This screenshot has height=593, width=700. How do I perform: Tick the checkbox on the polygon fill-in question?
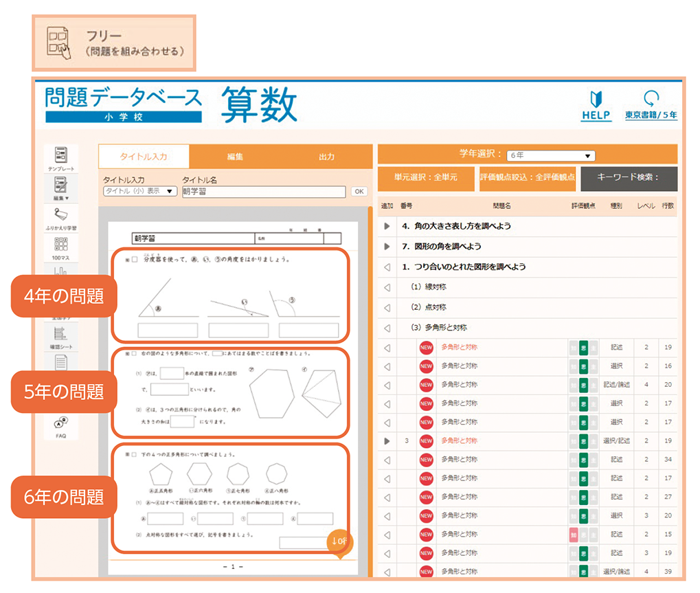point(135,353)
